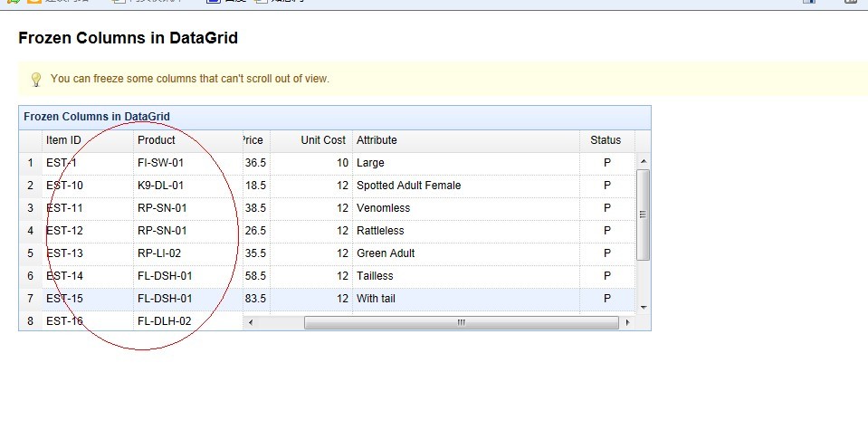This screenshot has height=439, width=868.
Task: Click the FL-DLH-02 product cell
Action: pos(164,321)
